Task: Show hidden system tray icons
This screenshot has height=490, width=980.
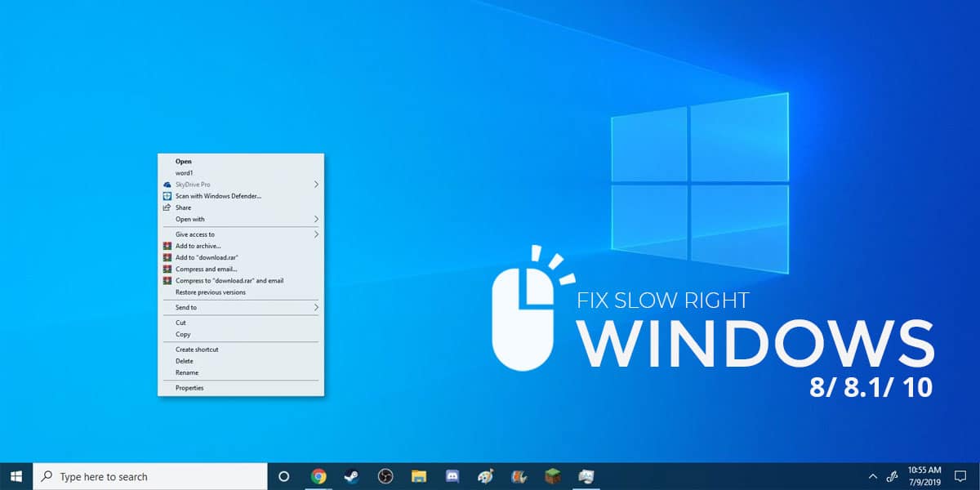Action: click(872, 476)
